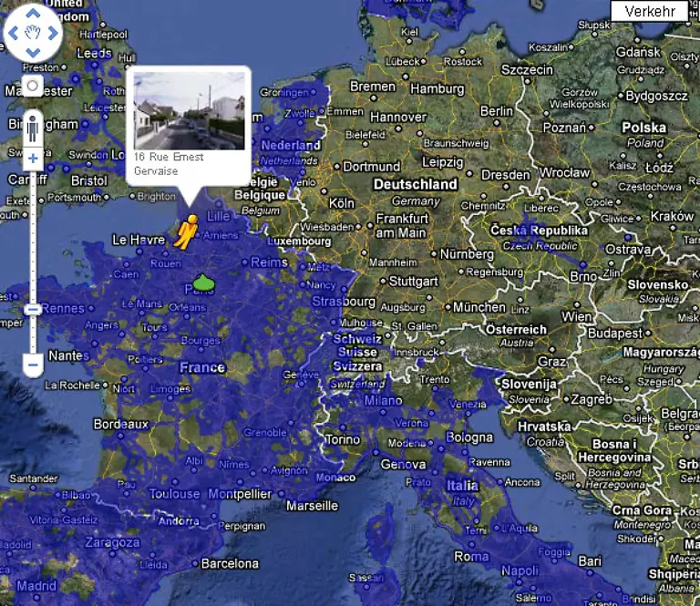The width and height of the screenshot is (700, 606).
Task: Click the zoom slider handle
Action: click(x=32, y=310)
